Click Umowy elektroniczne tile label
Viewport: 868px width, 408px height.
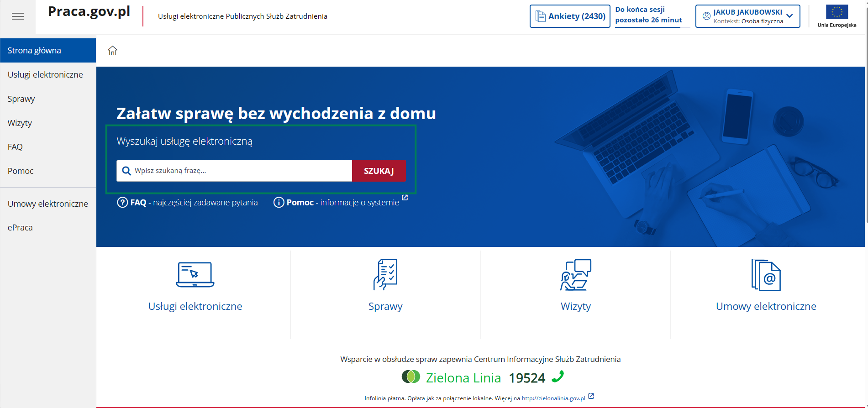pyautogui.click(x=766, y=306)
